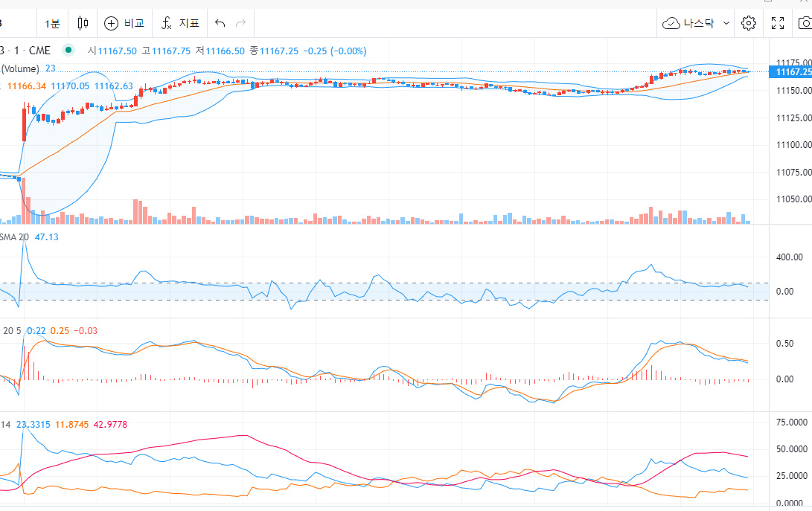Click the 비교 compare symbol button
812x511 pixels.
(124, 23)
